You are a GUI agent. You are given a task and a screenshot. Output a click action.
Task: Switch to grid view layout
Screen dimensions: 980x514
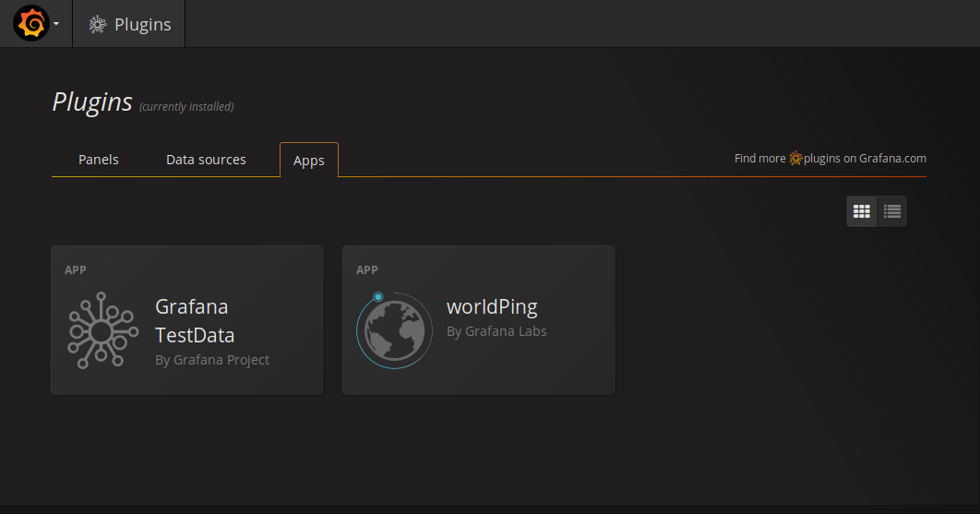pos(862,211)
